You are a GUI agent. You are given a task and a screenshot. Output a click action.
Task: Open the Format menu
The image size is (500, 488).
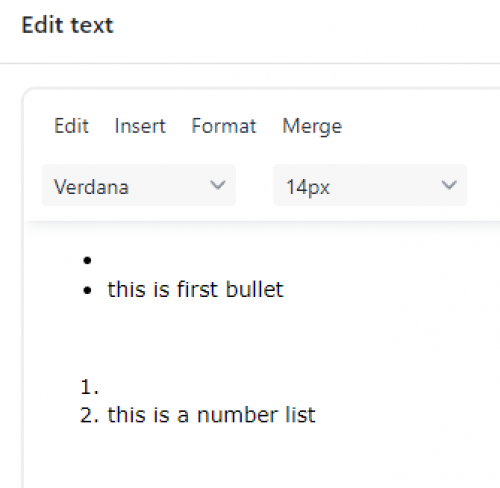pos(224,126)
